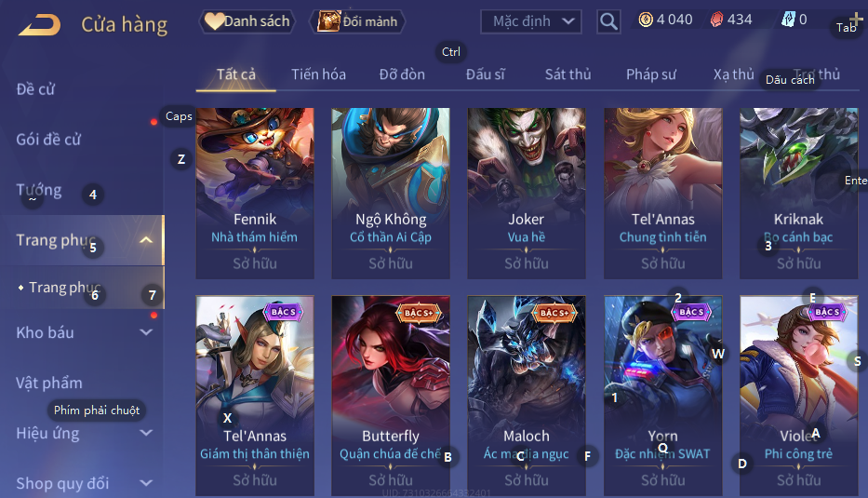The image size is (868, 498).
Task: Select the Gói đề cử sidebar entry
Action: point(48,139)
